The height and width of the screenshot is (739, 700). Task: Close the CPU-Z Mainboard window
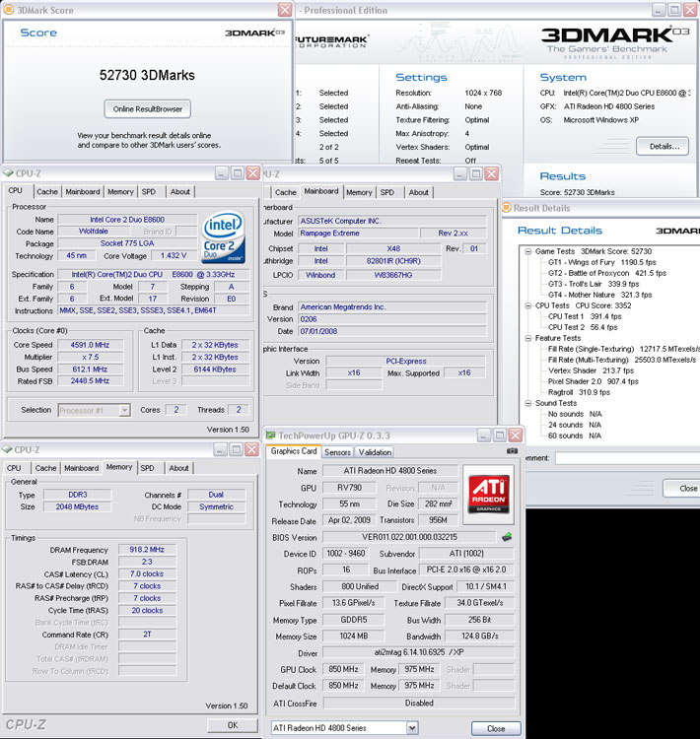tap(492, 173)
